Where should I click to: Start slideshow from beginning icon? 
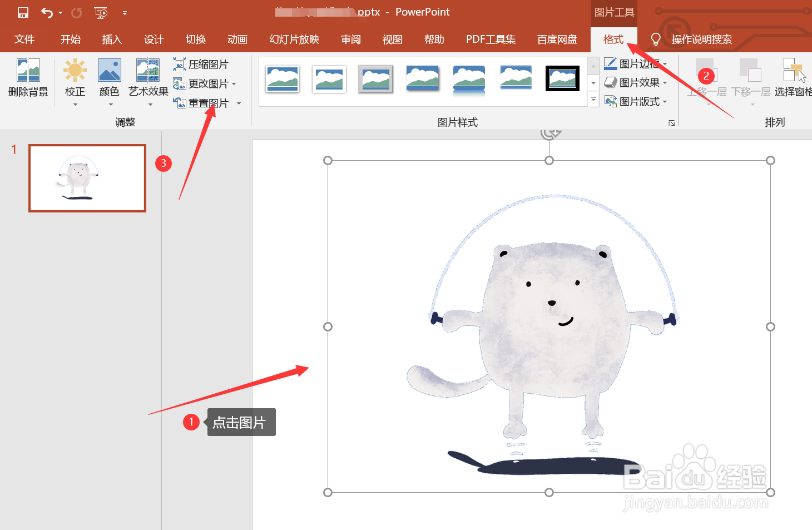point(101,12)
